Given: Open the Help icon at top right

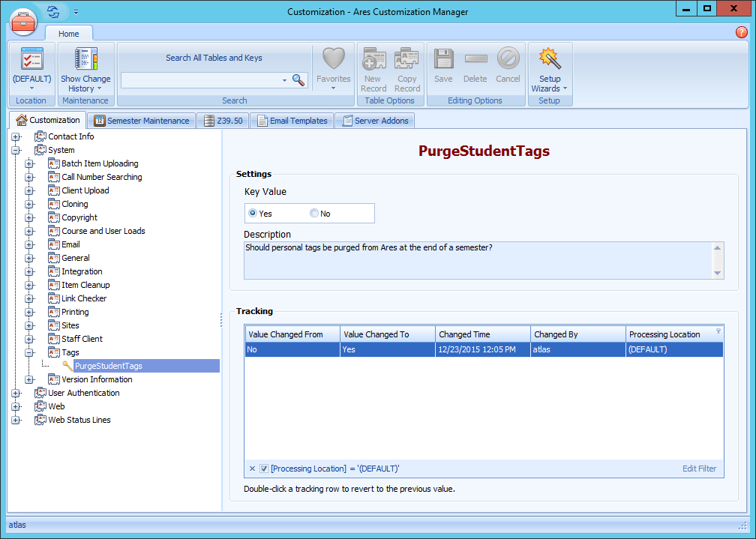Looking at the screenshot, I should coord(742,32).
